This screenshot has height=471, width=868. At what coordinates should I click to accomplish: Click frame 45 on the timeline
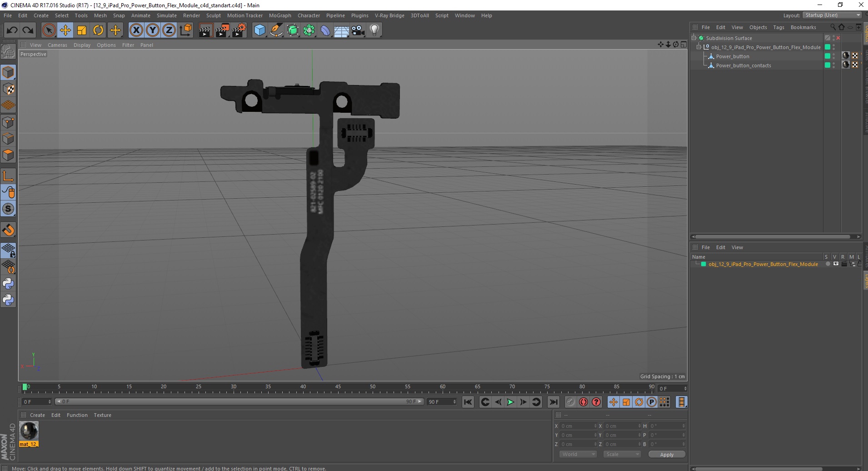point(338,388)
